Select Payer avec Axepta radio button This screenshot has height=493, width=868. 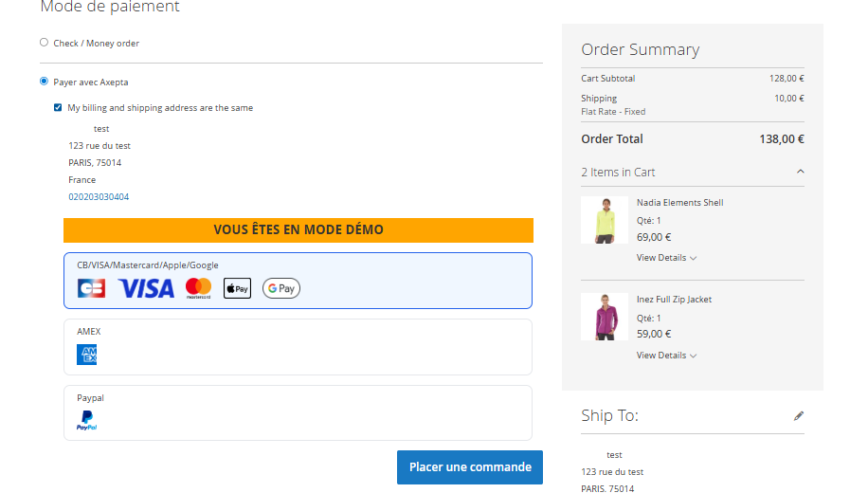pyautogui.click(x=44, y=82)
